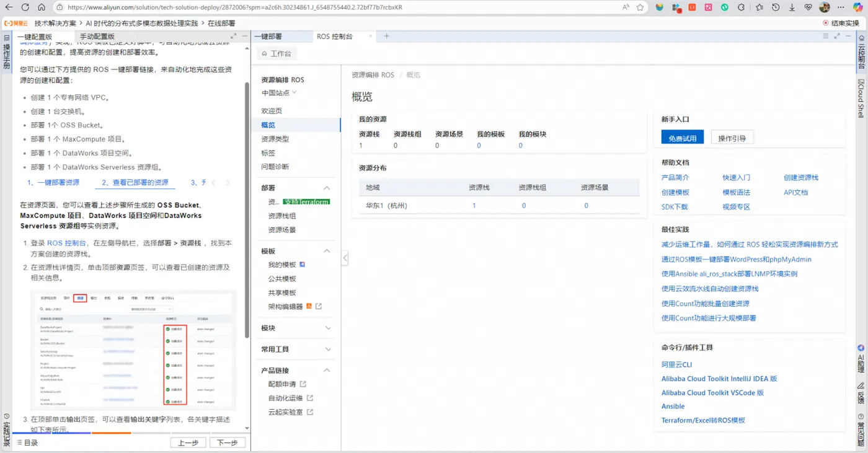Select the 一键配置版 tab

coord(35,37)
